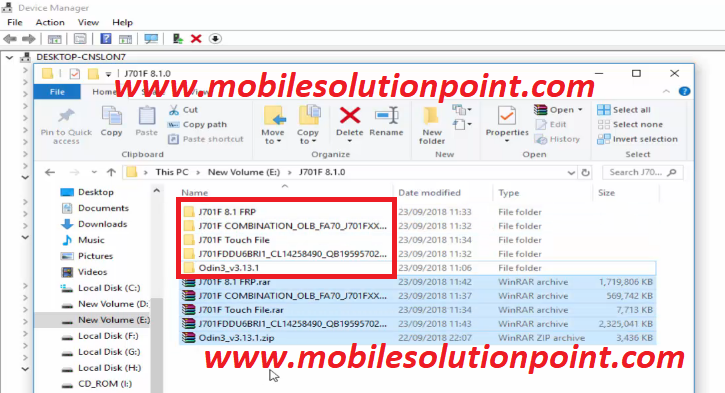Screen dimensions: 725x393
Task: Click Device Manager red X uninstall icon
Action: pyautogui.click(x=196, y=39)
